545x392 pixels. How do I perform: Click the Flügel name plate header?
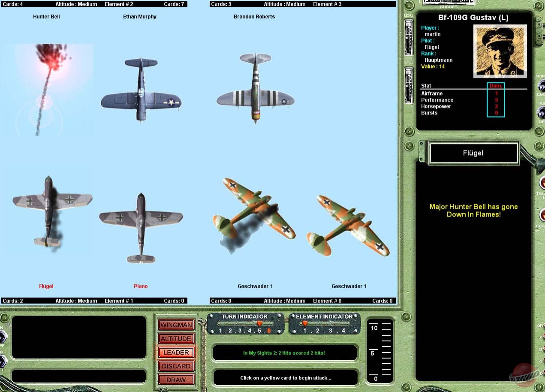473,153
